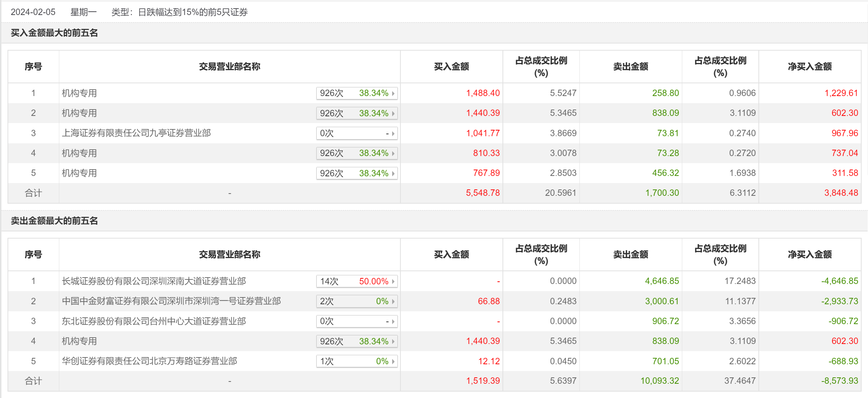The image size is (868, 398).
Task: Click the buy total 5,548.78 cell
Action: [483, 193]
